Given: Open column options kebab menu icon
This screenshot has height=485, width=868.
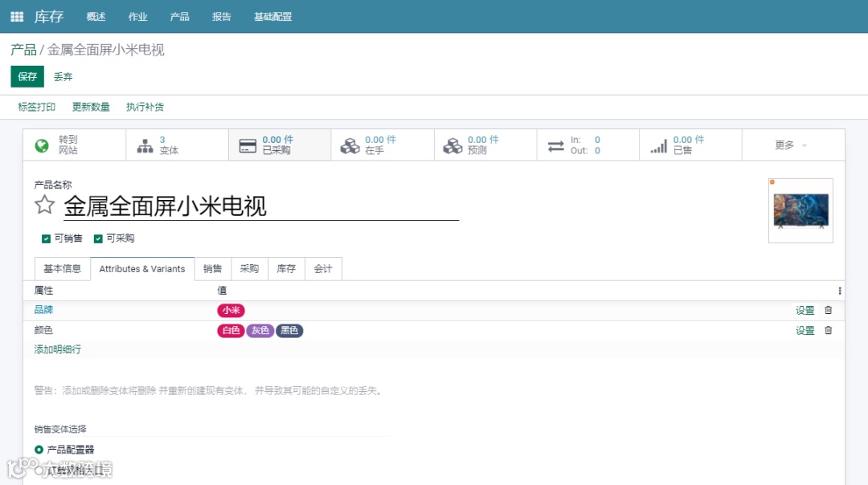Looking at the screenshot, I should coord(840,291).
